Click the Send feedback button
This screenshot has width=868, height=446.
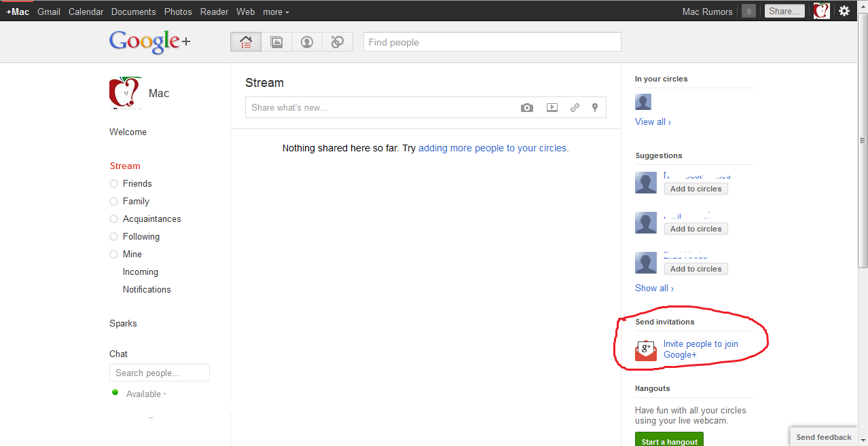824,437
